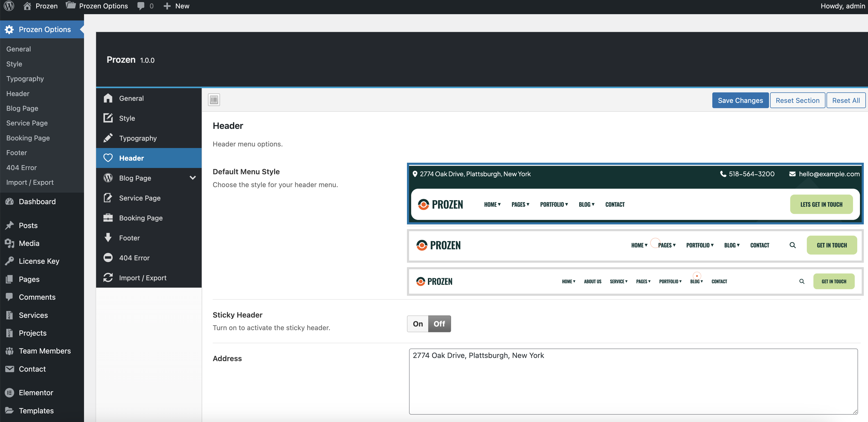Open the New content dropdown in admin bar
Image resolution: width=868 pixels, height=422 pixels.
click(176, 6)
